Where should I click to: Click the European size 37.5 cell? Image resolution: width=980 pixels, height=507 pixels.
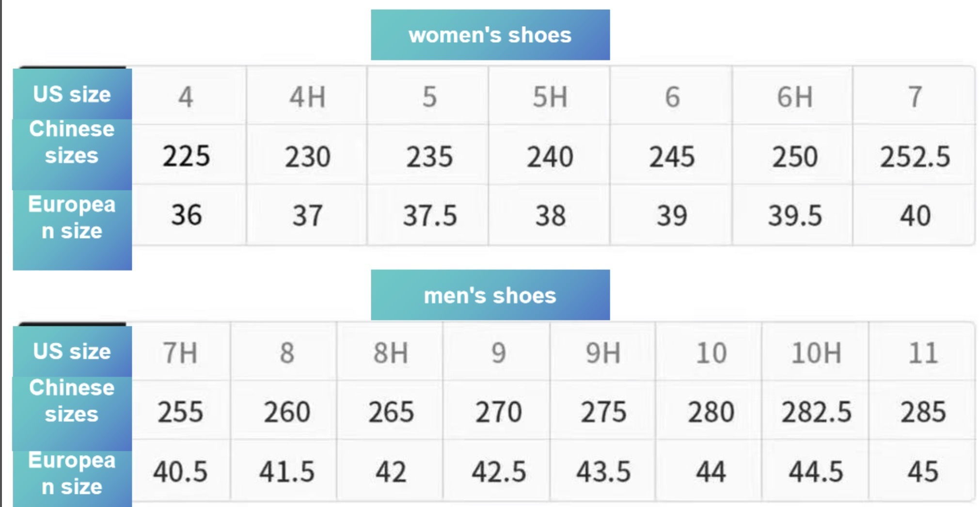(429, 216)
